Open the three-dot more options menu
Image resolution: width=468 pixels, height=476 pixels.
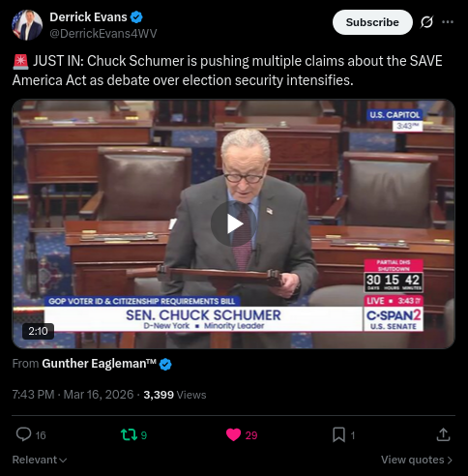(448, 22)
